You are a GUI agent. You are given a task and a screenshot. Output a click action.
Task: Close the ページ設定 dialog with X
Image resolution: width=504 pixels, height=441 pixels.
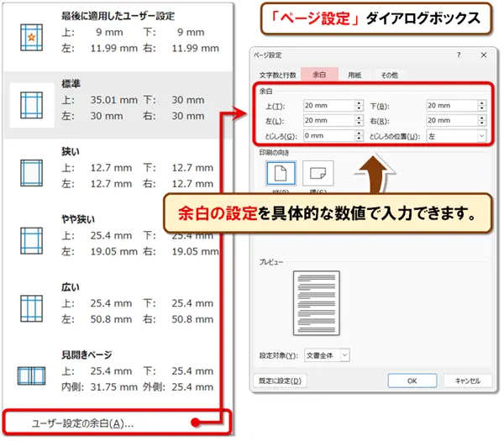tap(484, 55)
